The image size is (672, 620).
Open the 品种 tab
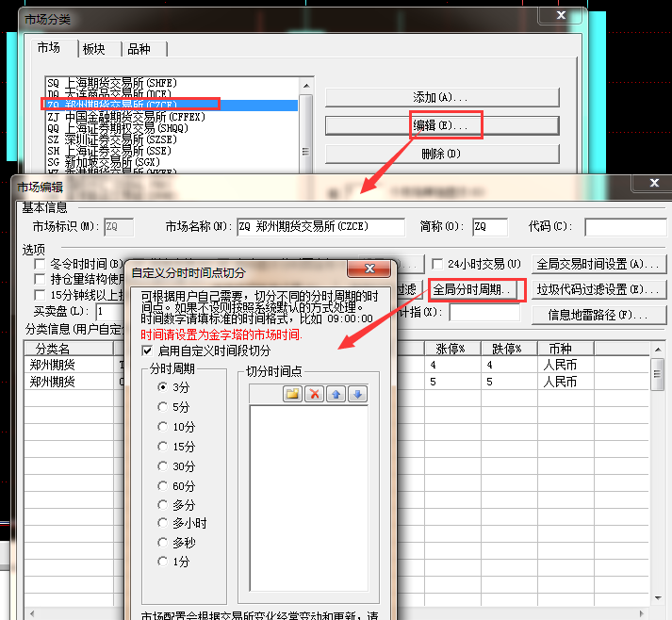click(x=139, y=49)
